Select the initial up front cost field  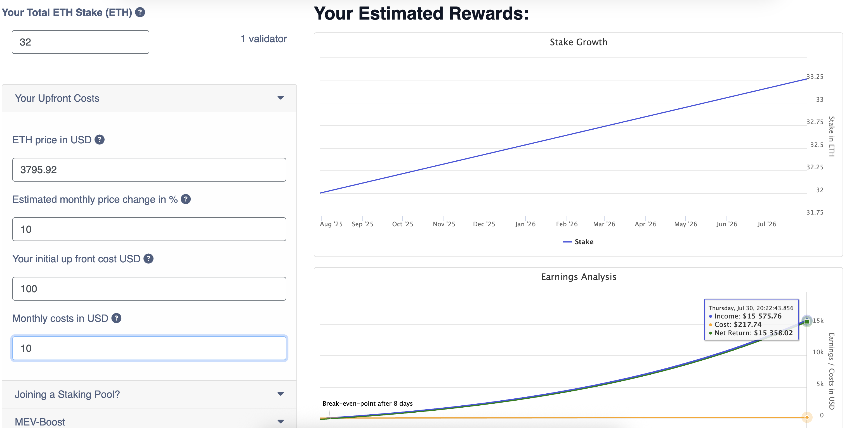point(149,289)
